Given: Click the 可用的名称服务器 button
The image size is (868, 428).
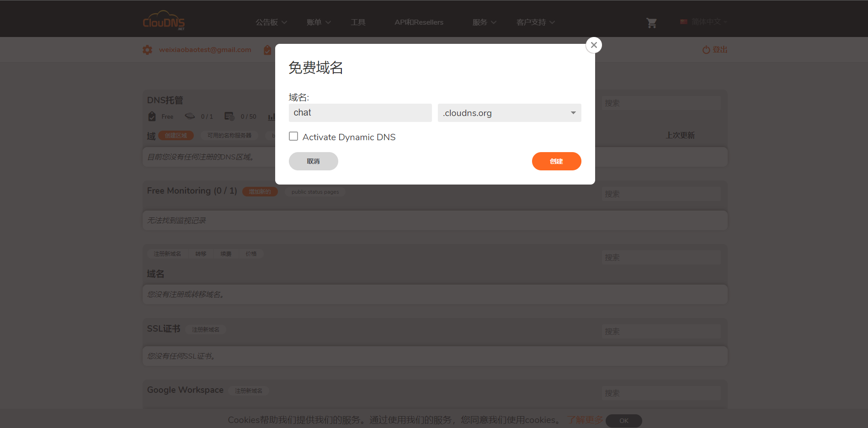Looking at the screenshot, I should pyautogui.click(x=229, y=136).
